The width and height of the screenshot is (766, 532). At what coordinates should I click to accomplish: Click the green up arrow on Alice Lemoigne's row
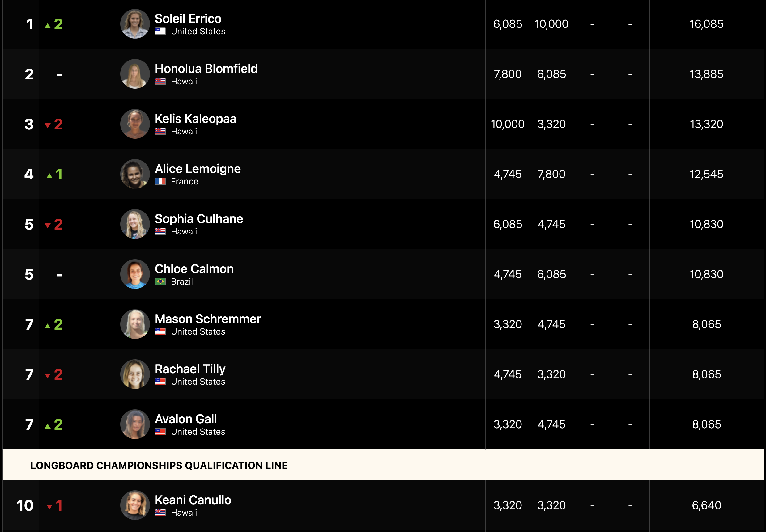pyautogui.click(x=49, y=176)
